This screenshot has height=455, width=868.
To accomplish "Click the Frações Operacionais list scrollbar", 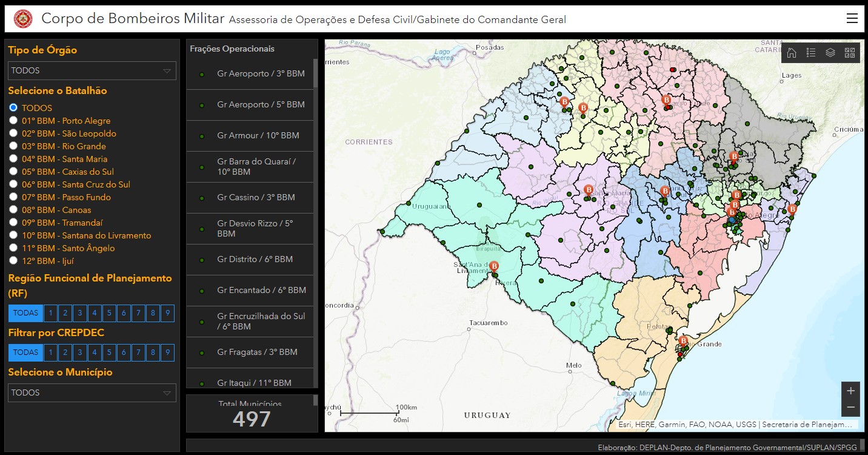I will pos(315,73).
